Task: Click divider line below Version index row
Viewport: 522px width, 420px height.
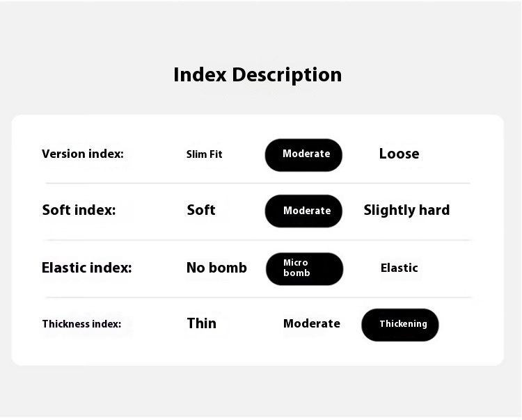Action: point(258,183)
